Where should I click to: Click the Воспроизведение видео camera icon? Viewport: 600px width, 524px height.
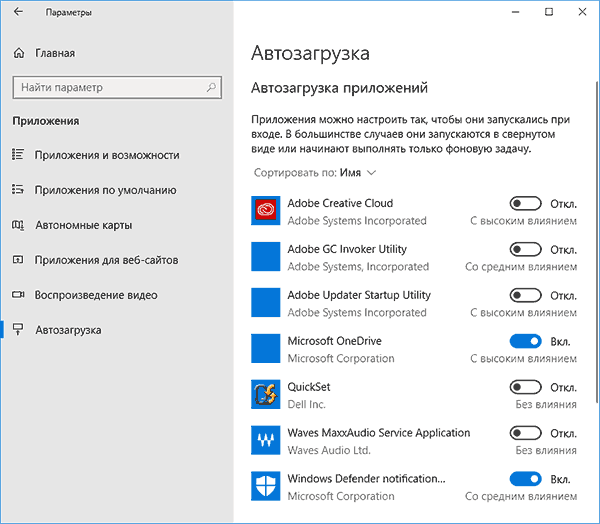point(18,295)
